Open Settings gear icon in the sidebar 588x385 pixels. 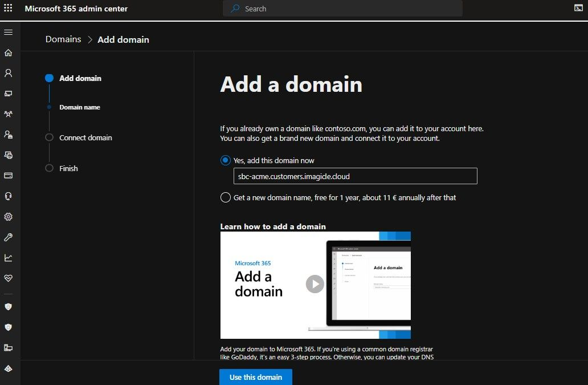(8, 217)
